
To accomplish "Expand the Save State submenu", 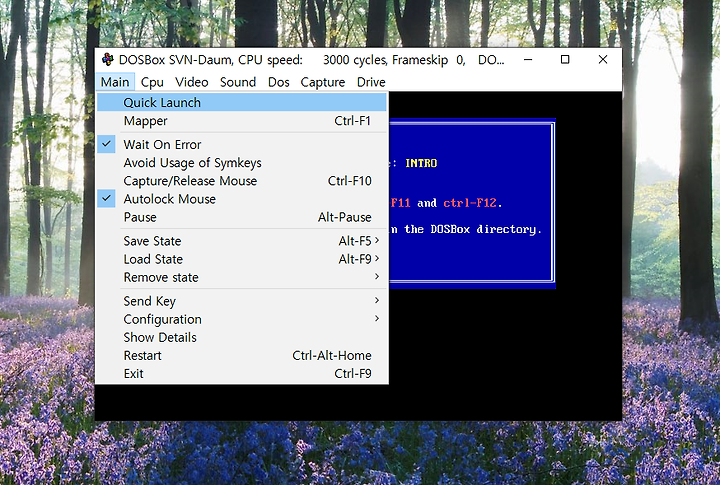I will [x=242, y=241].
